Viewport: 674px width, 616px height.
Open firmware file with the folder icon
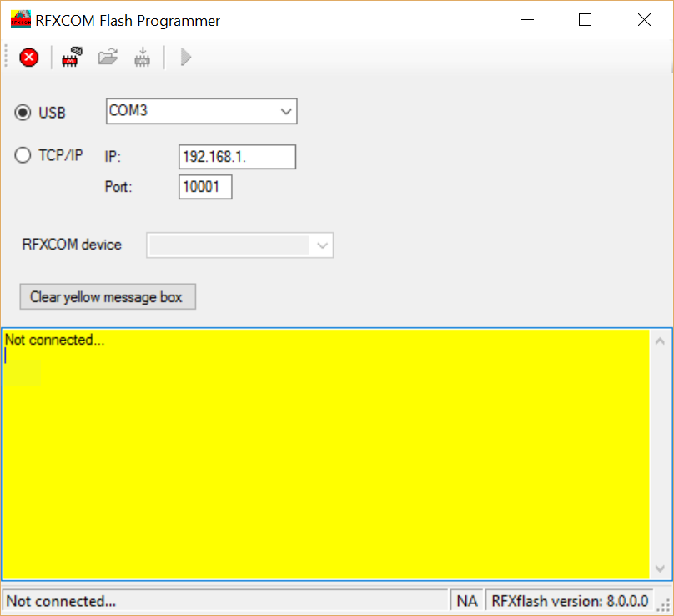108,57
